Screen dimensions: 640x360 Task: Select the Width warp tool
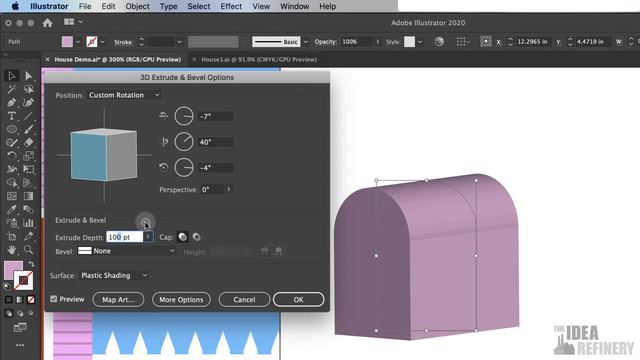[x=11, y=169]
